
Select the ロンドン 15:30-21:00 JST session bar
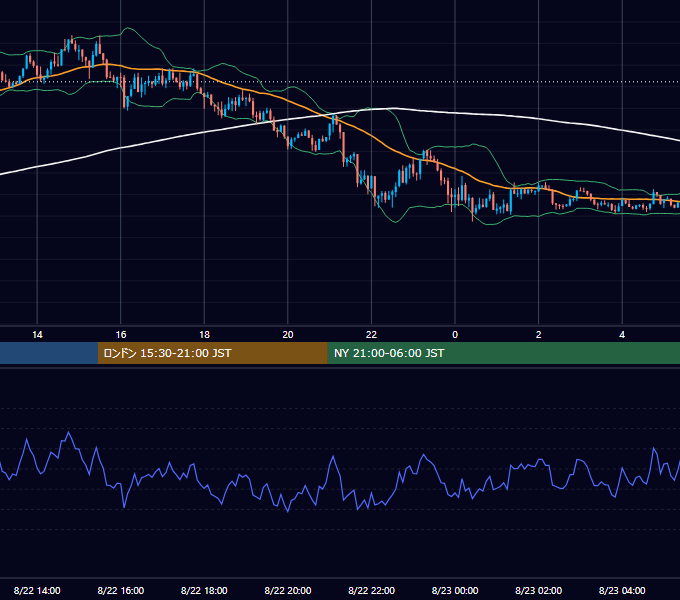click(x=212, y=353)
